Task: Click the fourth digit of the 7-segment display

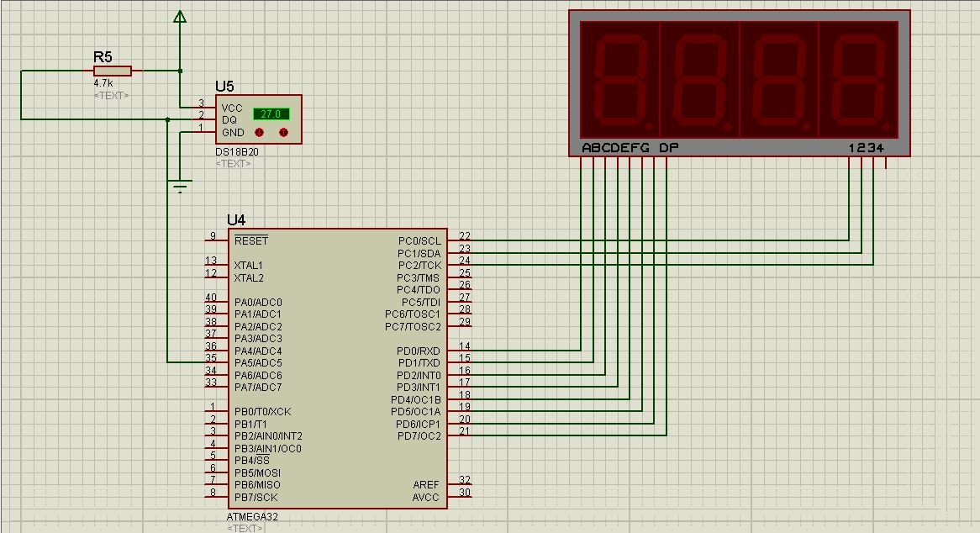Action: coord(858,80)
